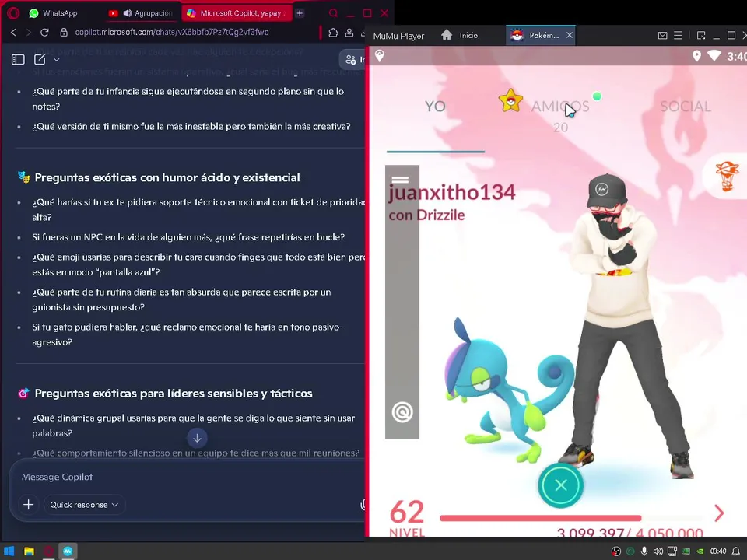Click the microphone tray icon
The image size is (747, 560).
644,551
